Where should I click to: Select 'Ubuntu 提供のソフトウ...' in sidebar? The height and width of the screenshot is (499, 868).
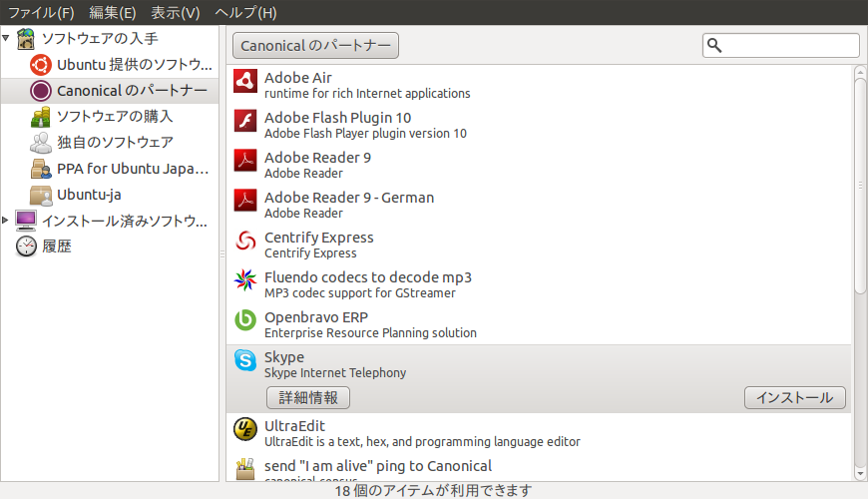click(x=135, y=65)
